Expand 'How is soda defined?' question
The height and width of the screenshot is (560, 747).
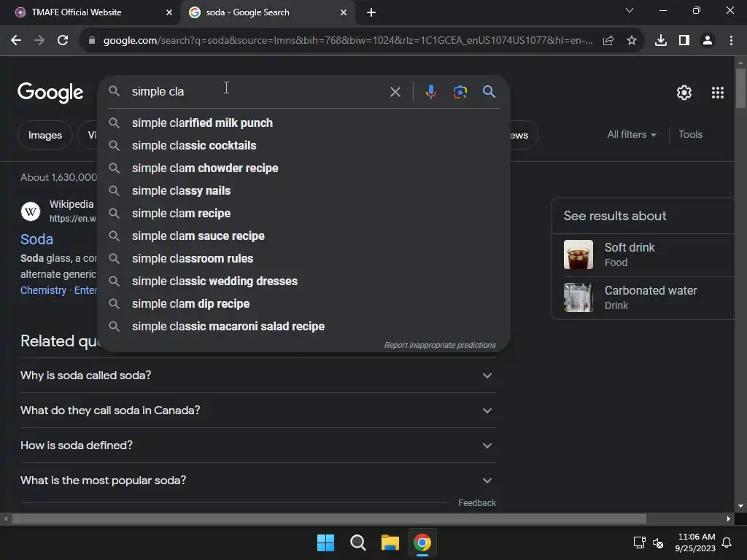coord(258,446)
